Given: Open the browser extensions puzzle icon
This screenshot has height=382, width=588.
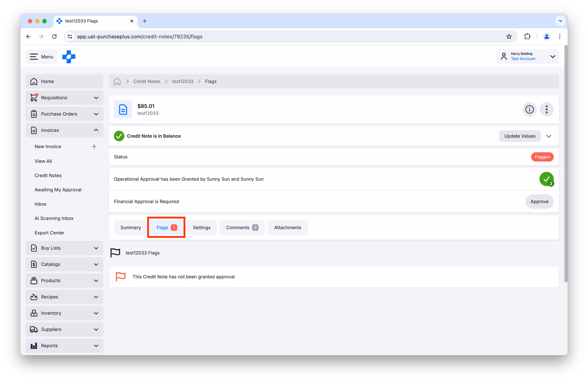Looking at the screenshot, I should (x=527, y=37).
